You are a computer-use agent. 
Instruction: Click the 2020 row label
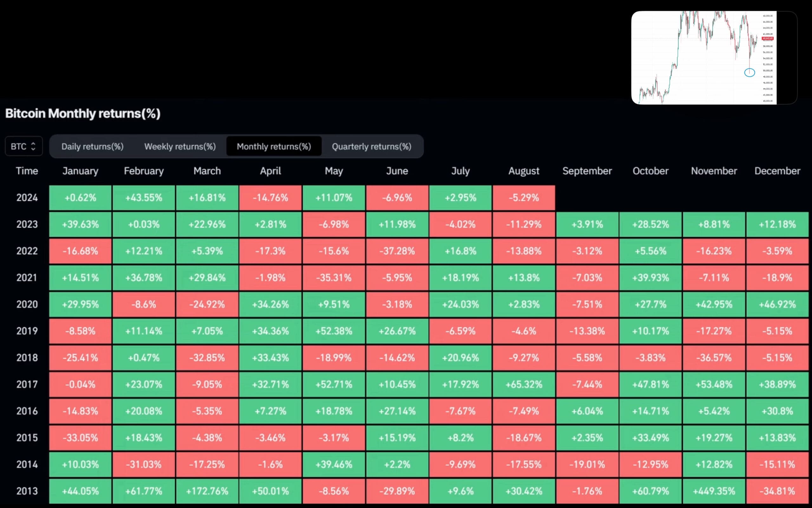[x=27, y=304]
